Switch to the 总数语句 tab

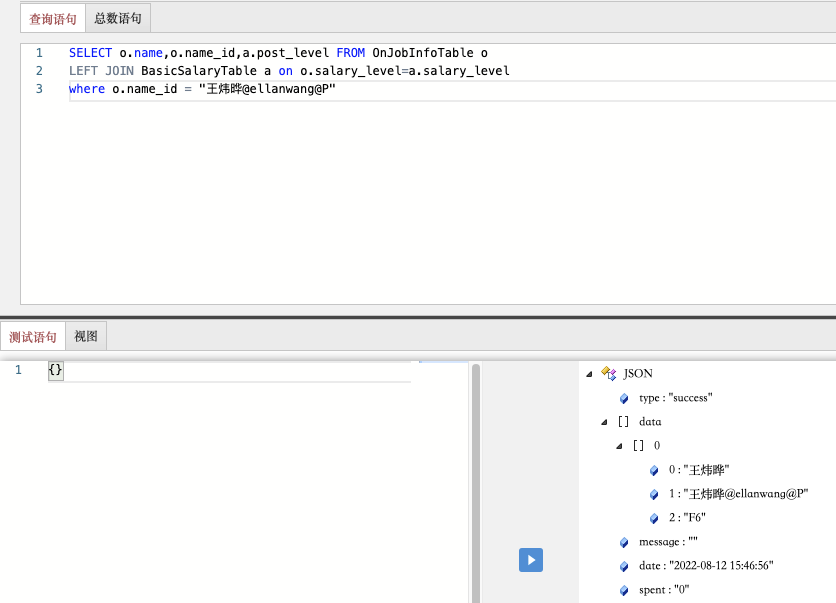(118, 18)
